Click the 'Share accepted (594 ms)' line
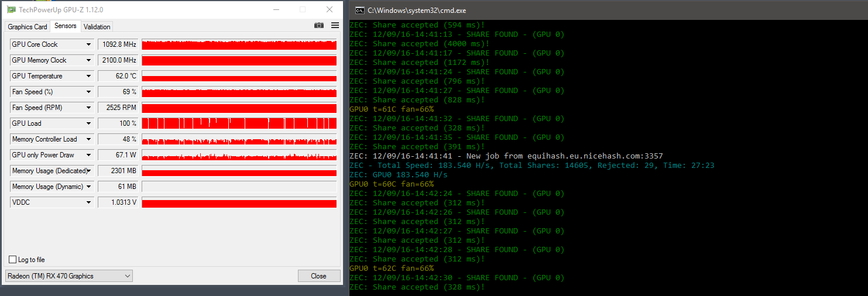The height and width of the screenshot is (296, 868). click(417, 25)
